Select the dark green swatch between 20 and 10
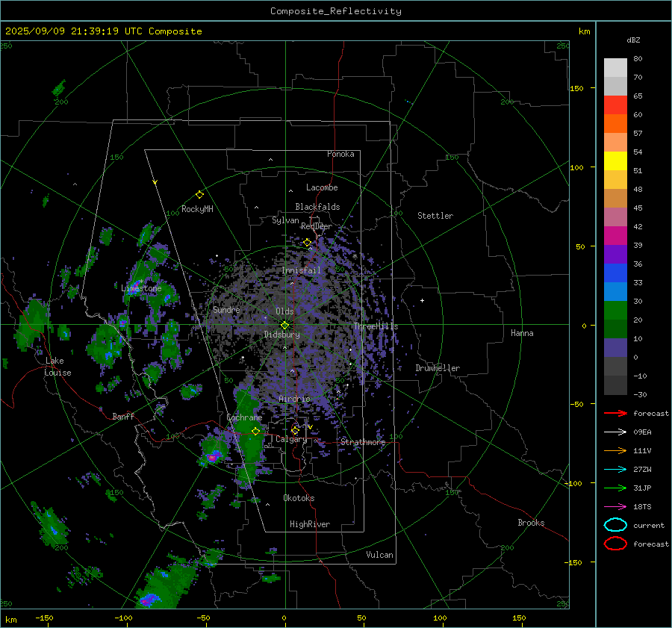Image resolution: width=672 pixels, height=628 pixels. pos(615,329)
